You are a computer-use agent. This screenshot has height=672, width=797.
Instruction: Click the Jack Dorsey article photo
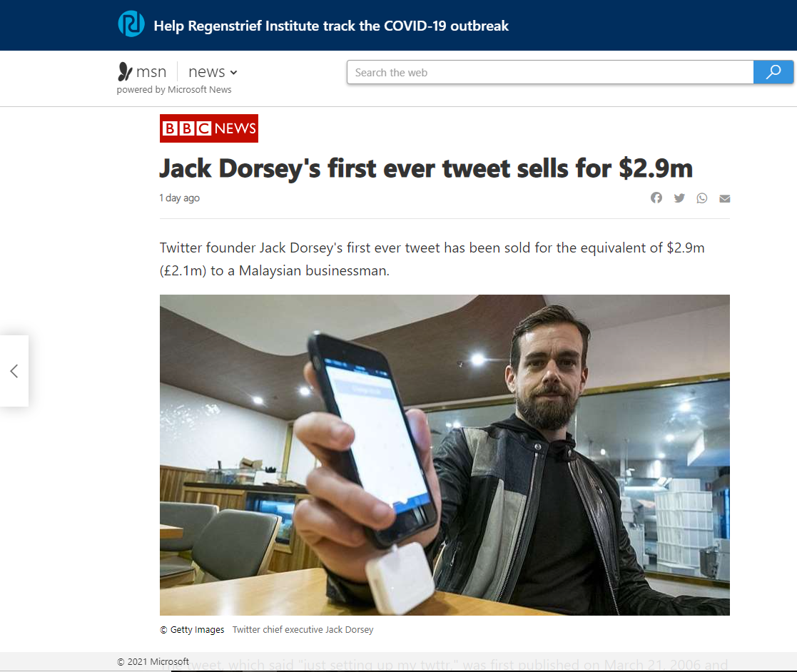point(445,455)
